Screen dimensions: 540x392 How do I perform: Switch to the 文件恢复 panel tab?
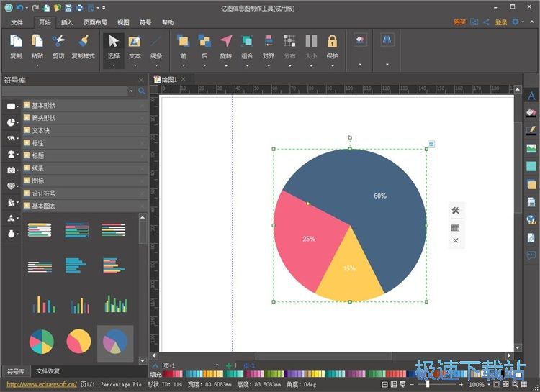[48, 371]
